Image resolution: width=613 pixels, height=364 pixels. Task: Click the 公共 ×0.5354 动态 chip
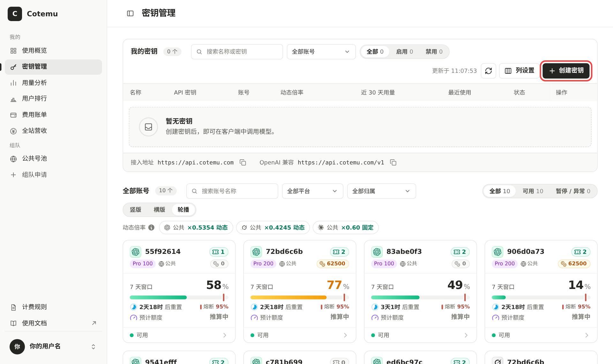[196, 228]
